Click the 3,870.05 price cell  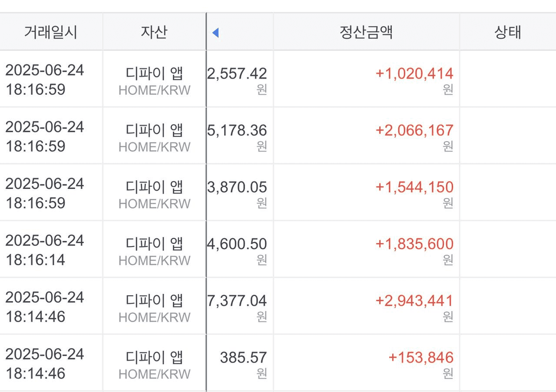pos(240,192)
